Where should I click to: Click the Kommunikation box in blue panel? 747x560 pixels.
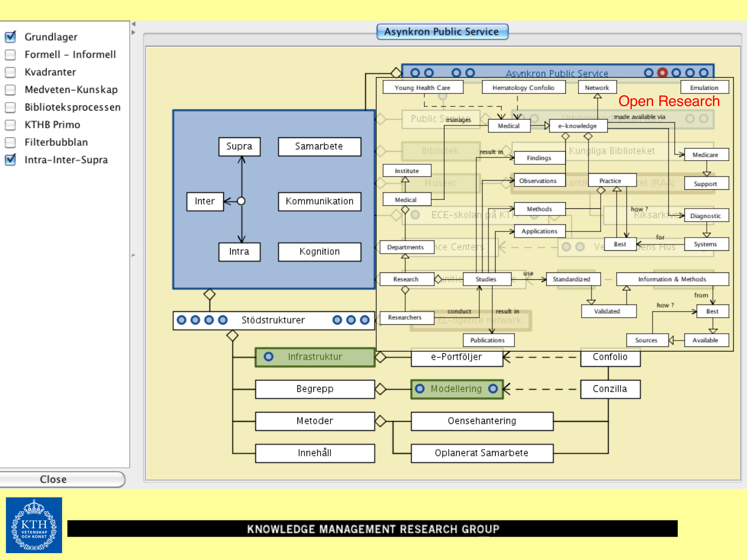[x=320, y=201]
